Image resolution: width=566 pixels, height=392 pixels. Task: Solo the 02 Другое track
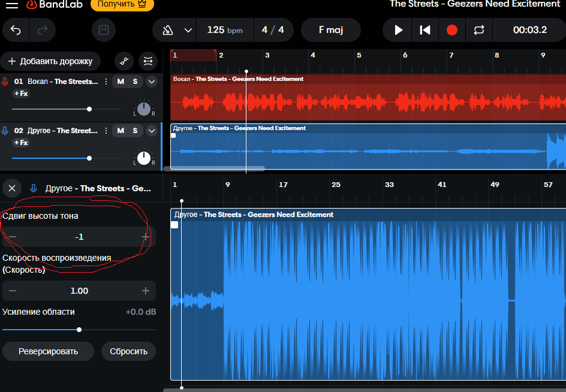135,131
